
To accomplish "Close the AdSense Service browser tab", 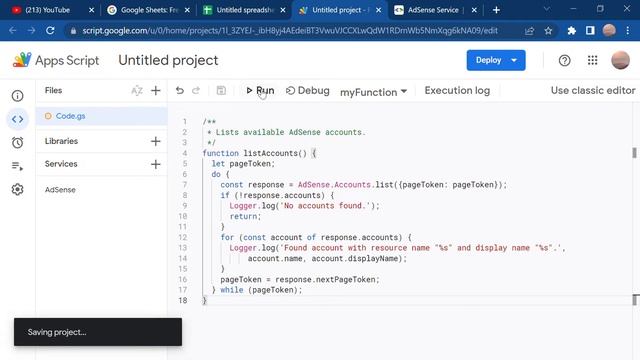I will 474,10.
